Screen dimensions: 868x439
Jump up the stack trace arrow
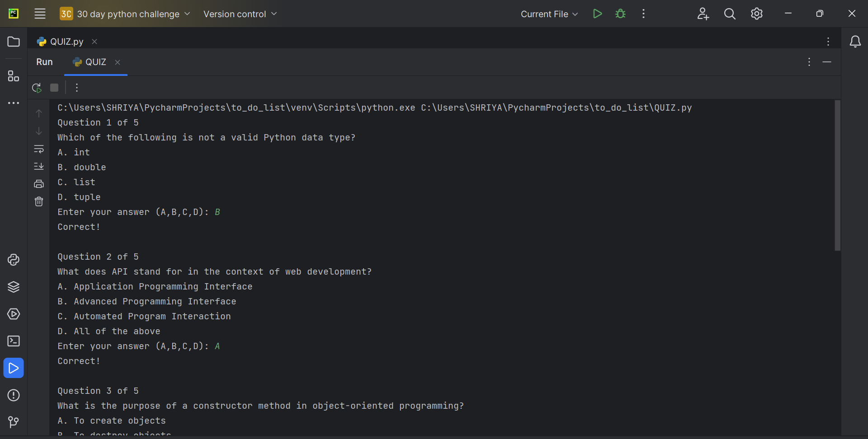click(39, 113)
